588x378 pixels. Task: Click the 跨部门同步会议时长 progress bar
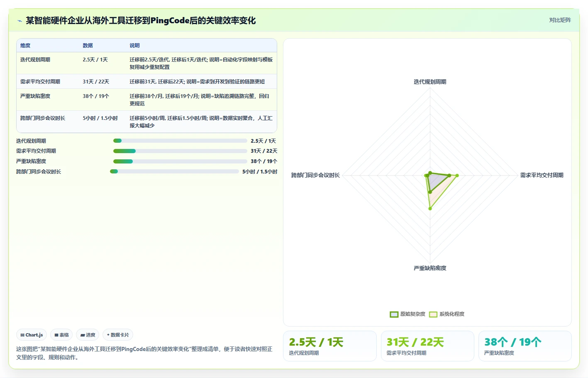pos(174,171)
